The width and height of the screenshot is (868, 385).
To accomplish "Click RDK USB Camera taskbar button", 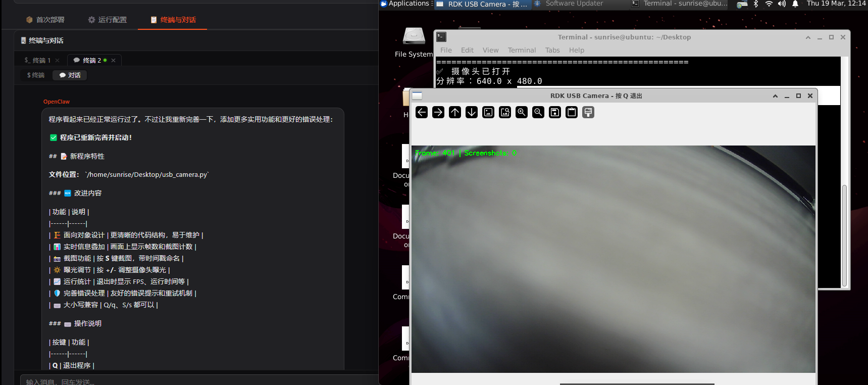I will coord(482,4).
